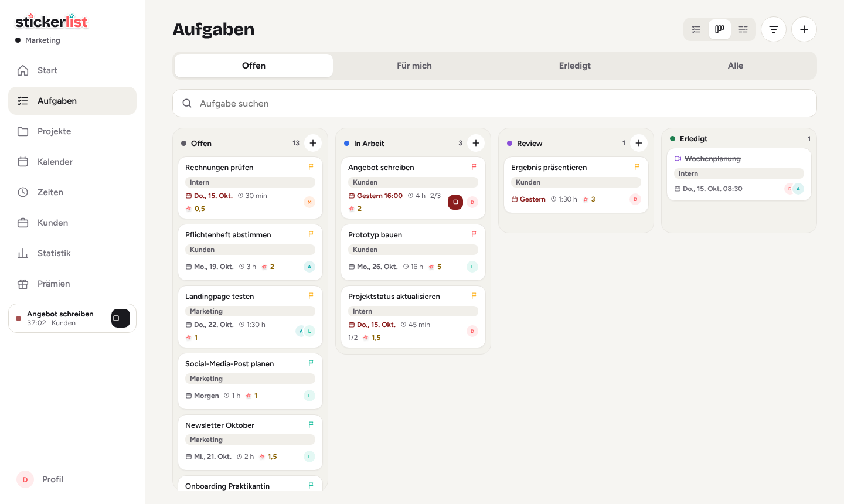Open Prämien in the sidebar

(x=72, y=284)
